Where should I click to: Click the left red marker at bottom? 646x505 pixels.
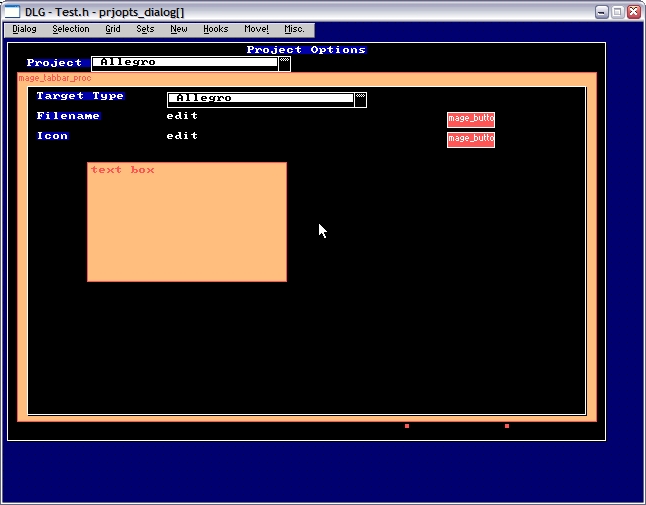(x=407, y=426)
